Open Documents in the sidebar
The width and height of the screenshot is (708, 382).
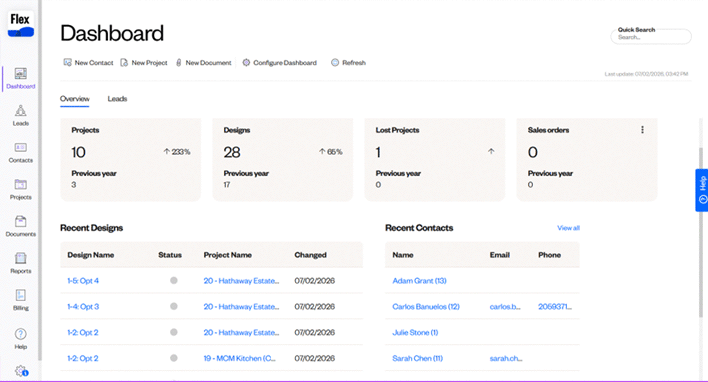click(20, 226)
